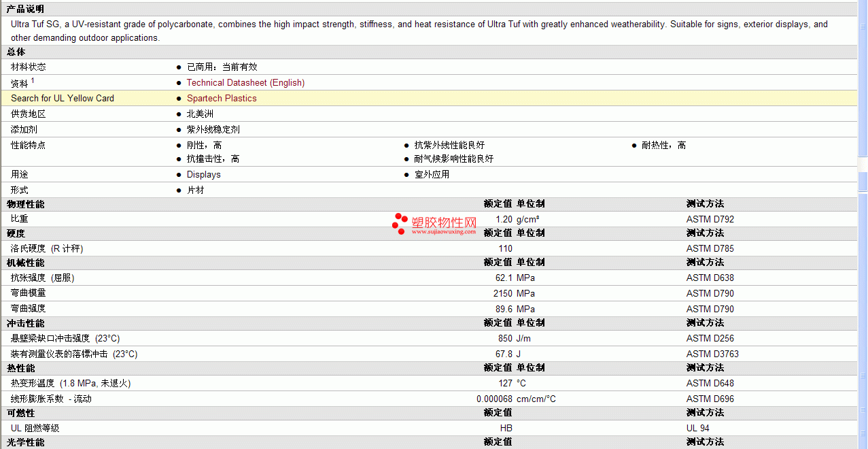Image resolution: width=868 pixels, height=449 pixels.
Task: Select the deflection temperature value 127
Action: click(506, 383)
